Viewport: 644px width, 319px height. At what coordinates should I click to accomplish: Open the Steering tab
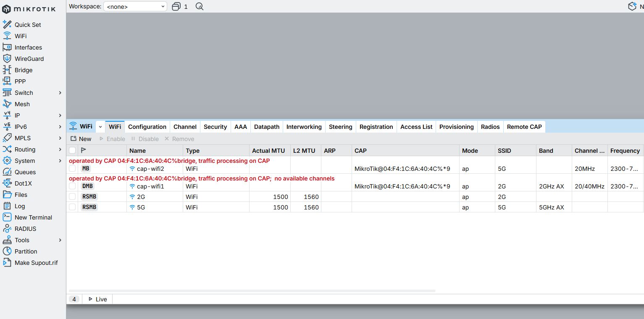(341, 127)
